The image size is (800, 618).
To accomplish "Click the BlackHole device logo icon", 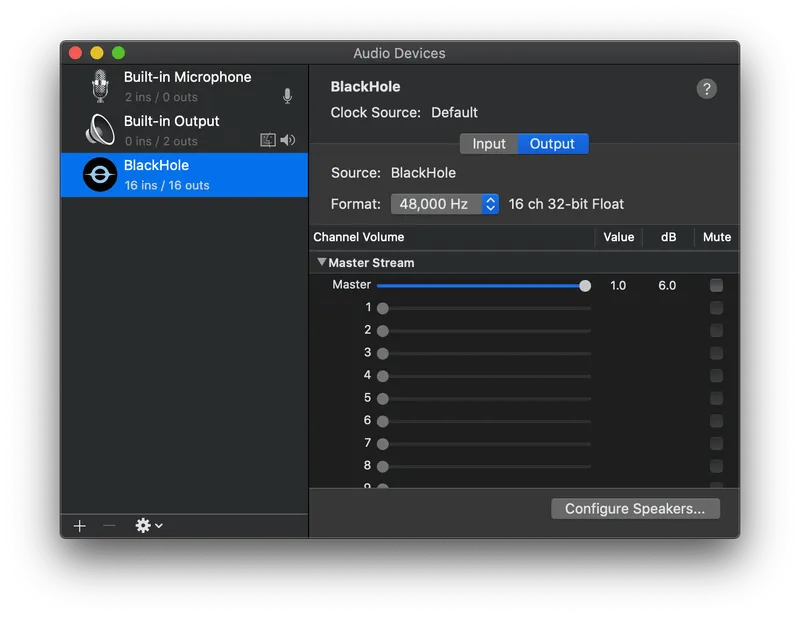I will point(100,175).
